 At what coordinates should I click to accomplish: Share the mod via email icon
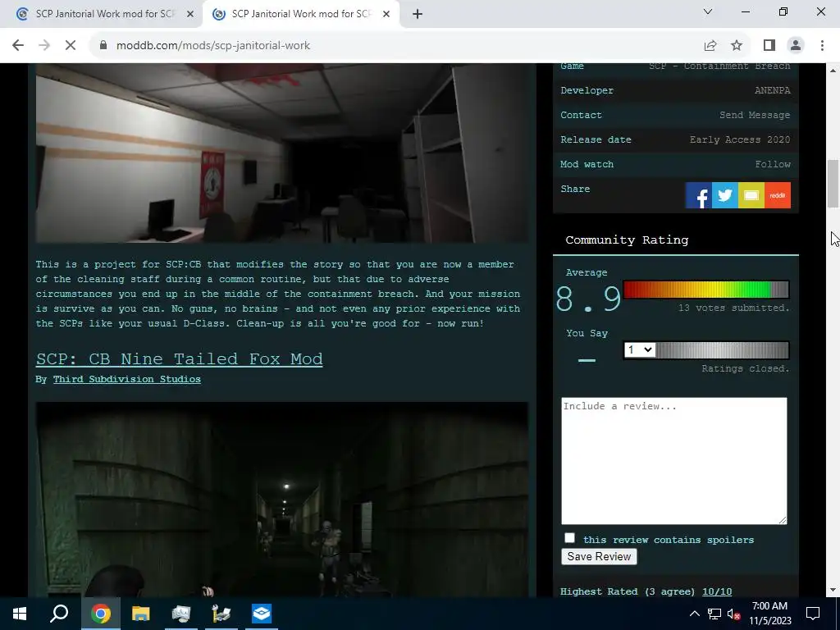[x=751, y=195]
